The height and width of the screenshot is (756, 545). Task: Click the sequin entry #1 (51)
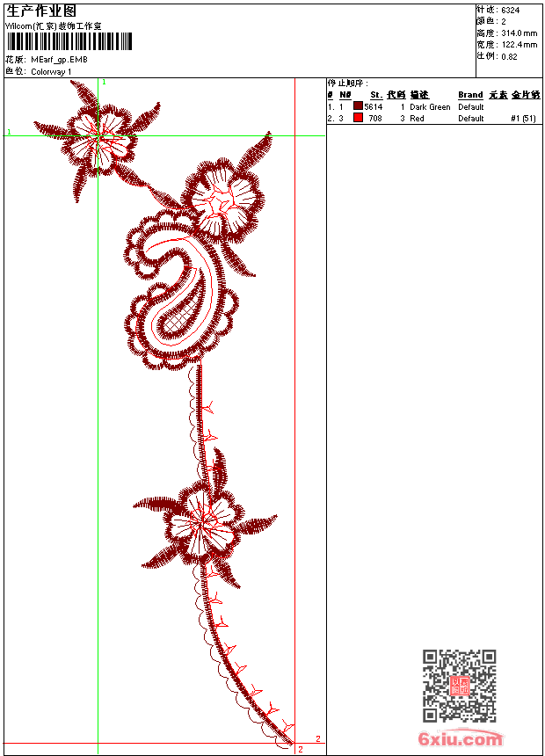tap(523, 118)
